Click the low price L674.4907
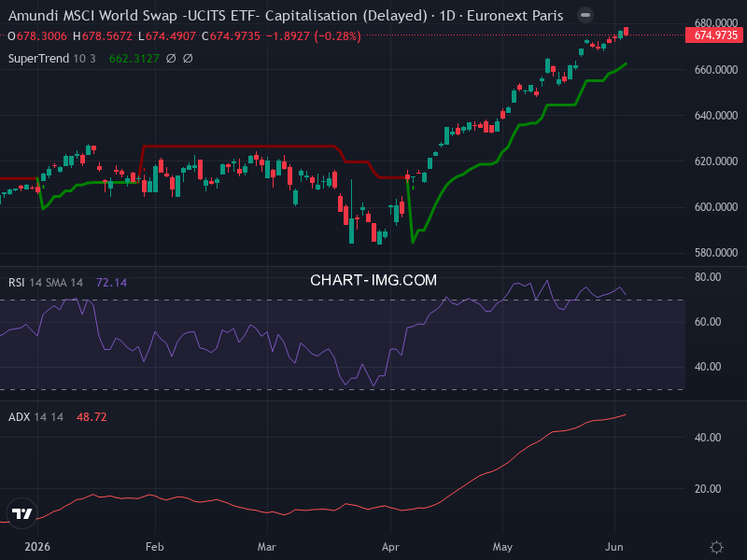This screenshot has height=560, width=747. (167, 36)
